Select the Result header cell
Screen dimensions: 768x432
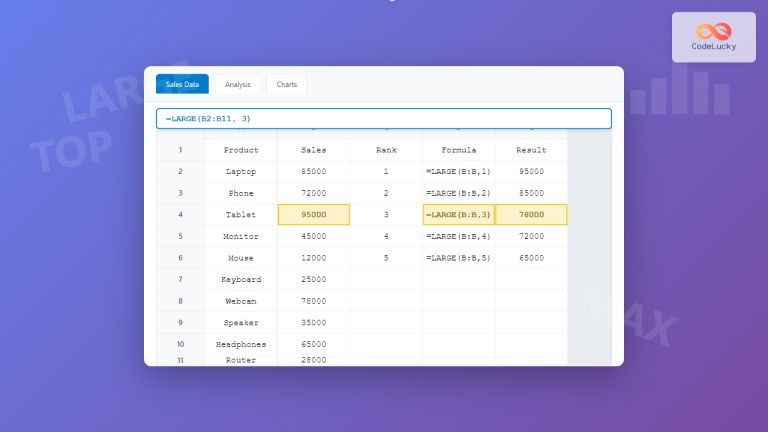531,150
